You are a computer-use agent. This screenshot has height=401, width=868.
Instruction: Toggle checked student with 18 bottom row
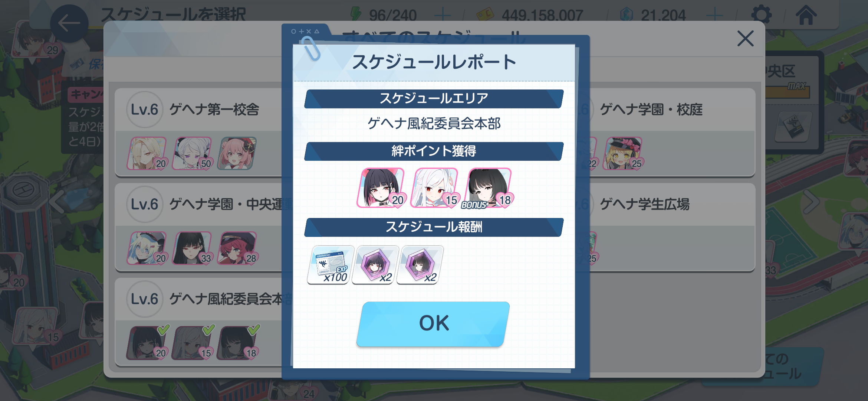(x=238, y=343)
